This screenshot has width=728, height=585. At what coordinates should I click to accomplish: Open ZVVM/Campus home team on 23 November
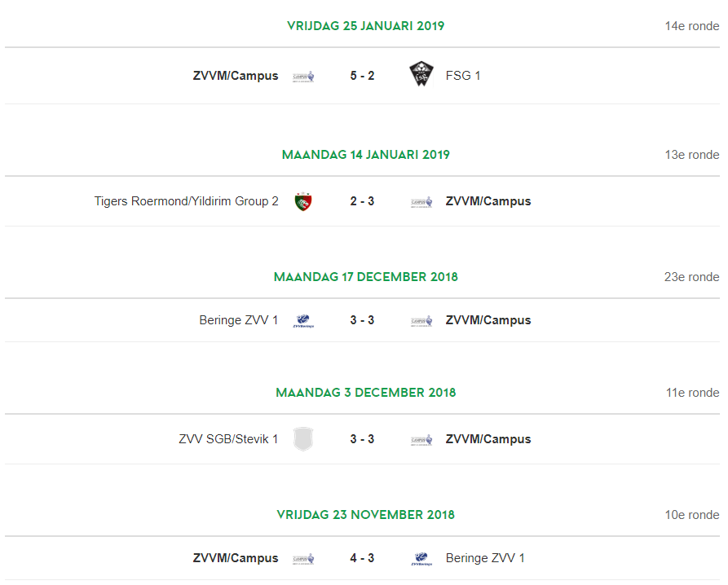(x=236, y=558)
